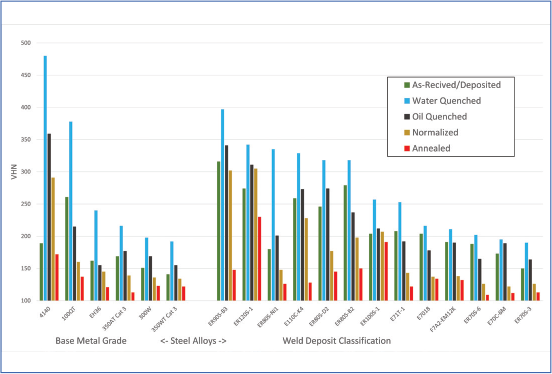Click the 100 y-axis tick label
Image resolution: width=552 pixels, height=374 pixels.
click(26, 301)
